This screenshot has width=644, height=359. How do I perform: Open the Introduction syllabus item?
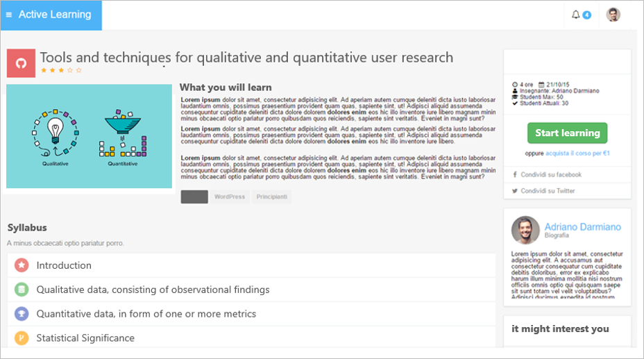coord(64,265)
